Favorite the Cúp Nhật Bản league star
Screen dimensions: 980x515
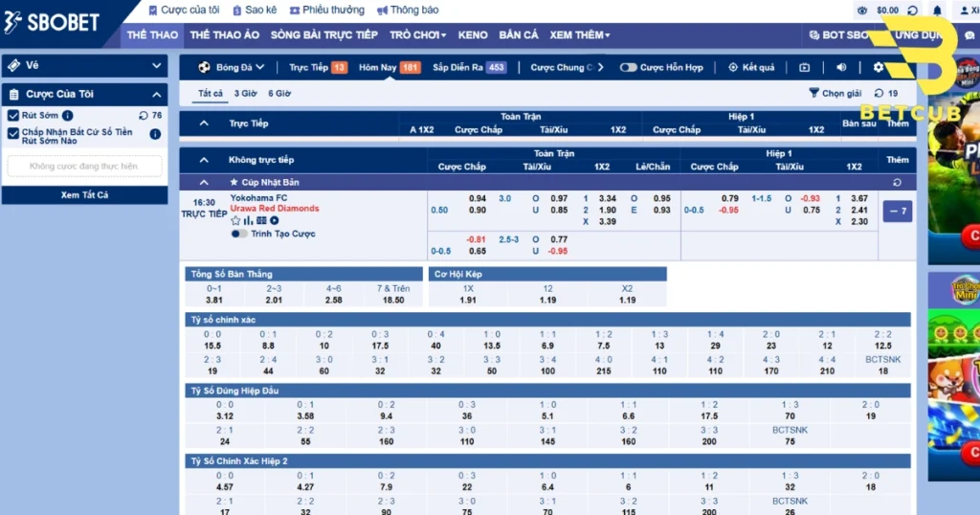click(234, 183)
